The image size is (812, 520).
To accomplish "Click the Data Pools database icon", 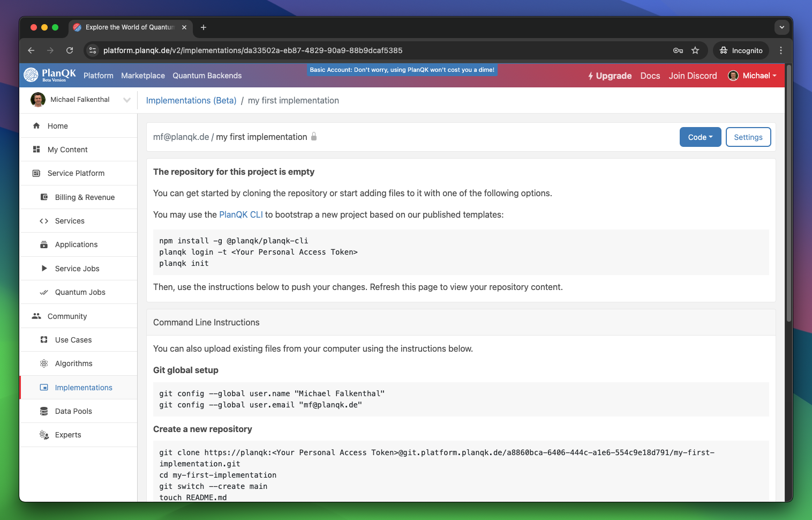I will click(44, 411).
